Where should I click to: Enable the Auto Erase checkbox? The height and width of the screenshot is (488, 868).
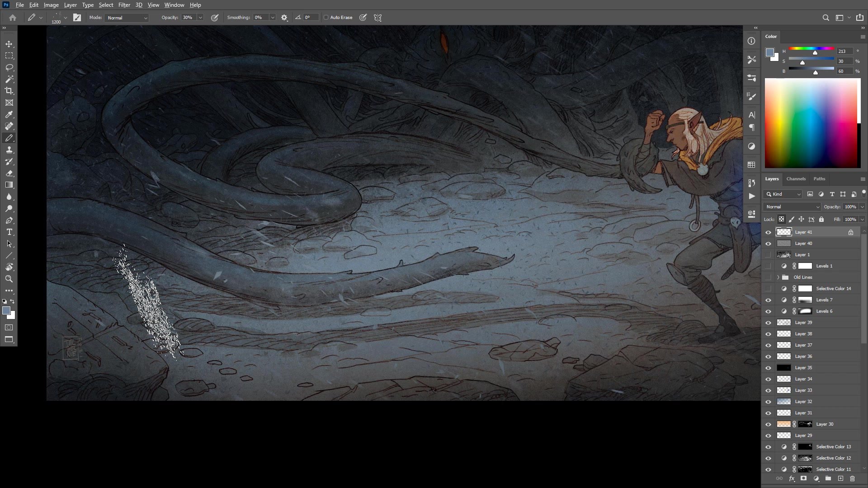click(x=326, y=17)
